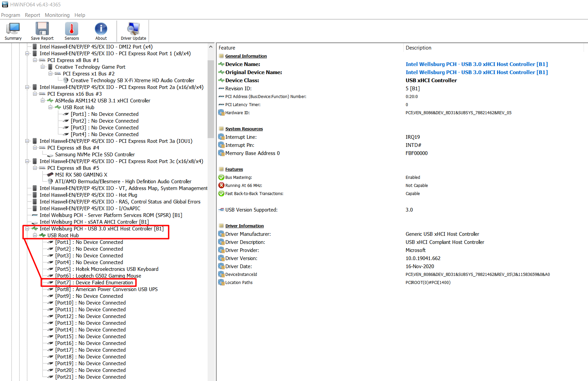The image size is (588, 381).
Task: Collapse PCI Express x16 Bus #3
Action: pyautogui.click(x=35, y=94)
